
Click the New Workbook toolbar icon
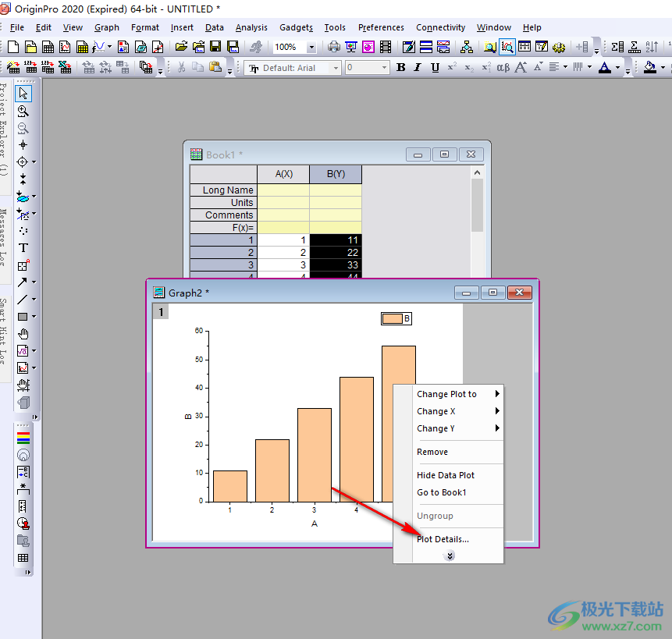(48, 47)
